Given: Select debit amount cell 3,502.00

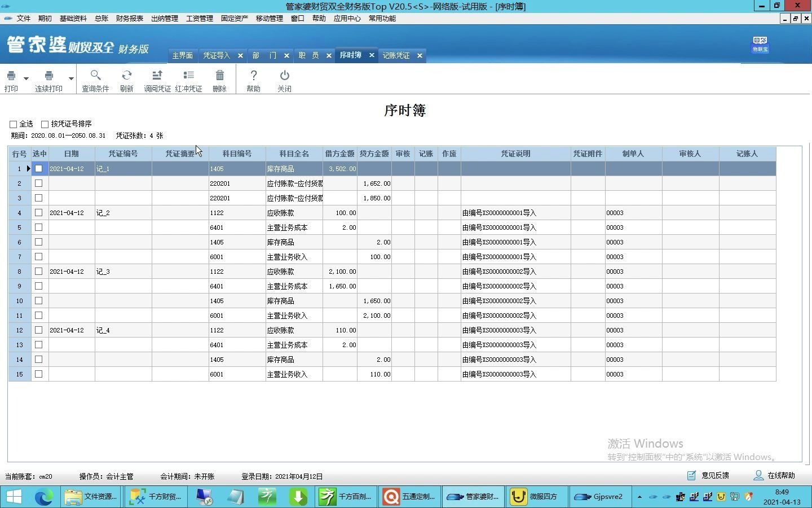Looking at the screenshot, I should [339, 169].
